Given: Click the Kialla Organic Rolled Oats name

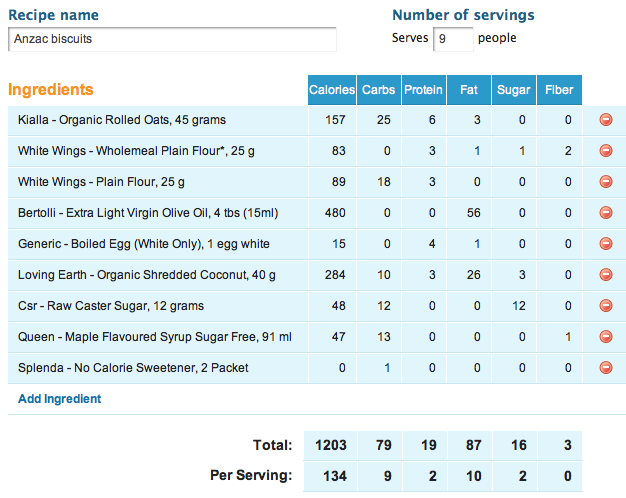Looking at the screenshot, I should (122, 120).
